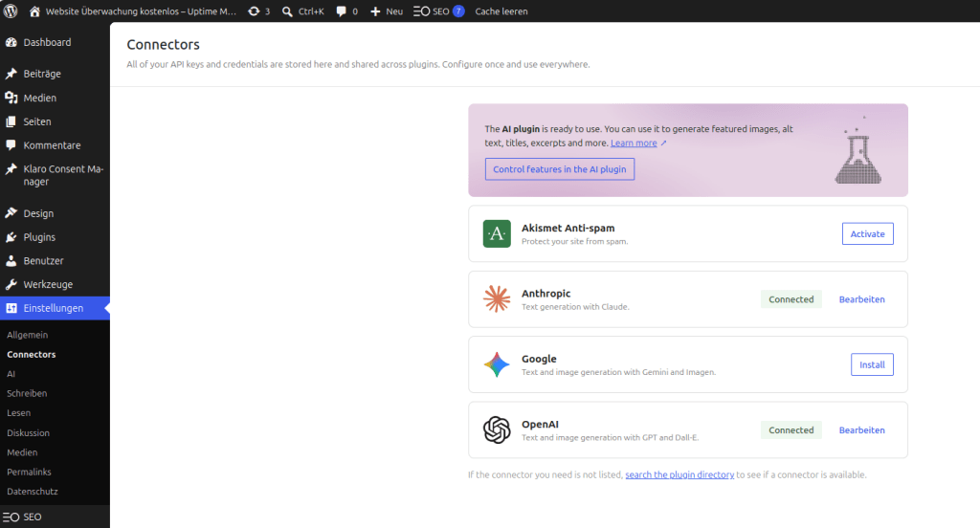Open Permalinks settings submenu

coord(30,472)
